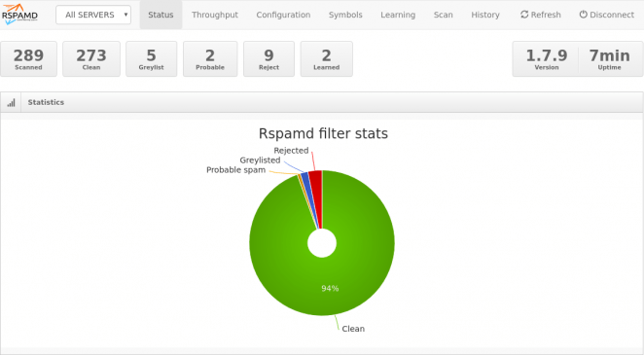This screenshot has height=355, width=644.
Task: Open the Scan tab
Action: pyautogui.click(x=444, y=15)
